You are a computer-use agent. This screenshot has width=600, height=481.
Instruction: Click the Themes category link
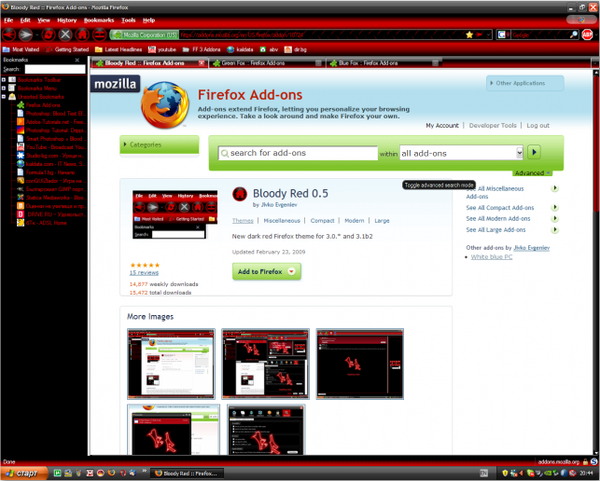coord(243,221)
